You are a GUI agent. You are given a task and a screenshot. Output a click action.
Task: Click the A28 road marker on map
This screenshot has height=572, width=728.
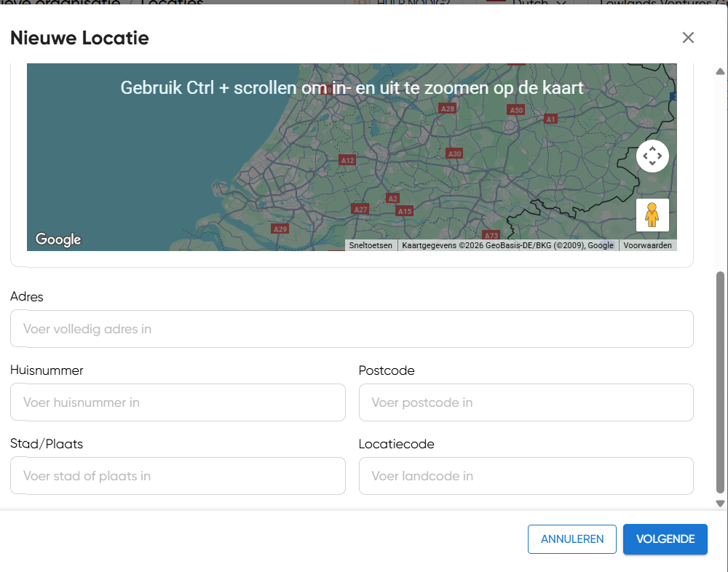(447, 108)
